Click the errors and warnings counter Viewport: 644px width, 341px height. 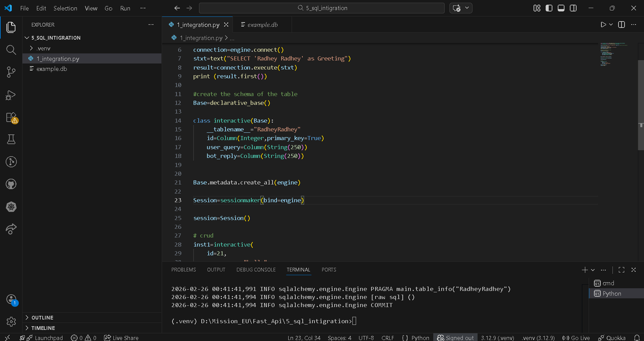click(84, 337)
